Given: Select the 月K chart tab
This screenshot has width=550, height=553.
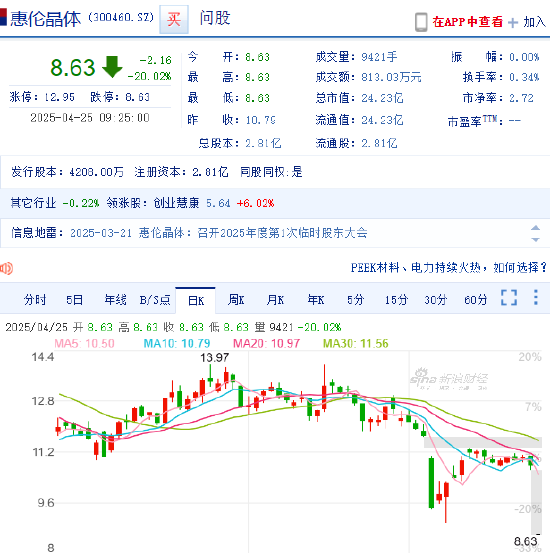Looking at the screenshot, I should pos(275,300).
